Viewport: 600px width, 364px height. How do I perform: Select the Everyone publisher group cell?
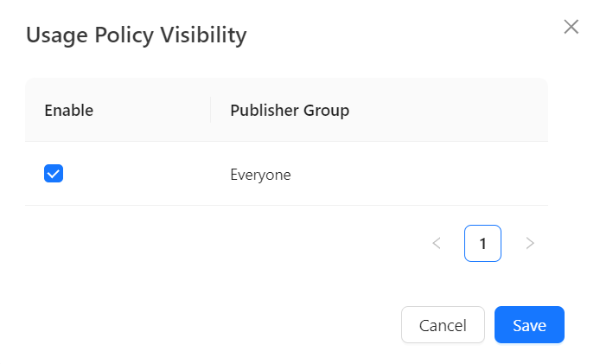point(261,175)
